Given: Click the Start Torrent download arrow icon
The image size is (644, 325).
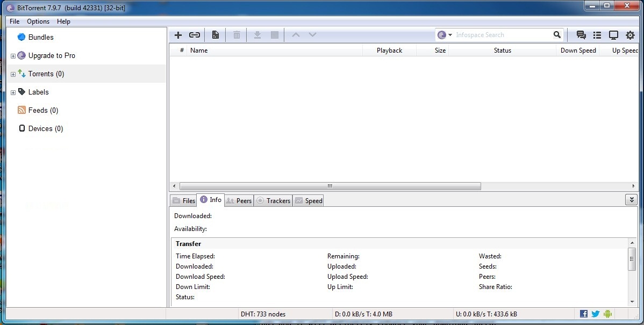Looking at the screenshot, I should [x=257, y=35].
